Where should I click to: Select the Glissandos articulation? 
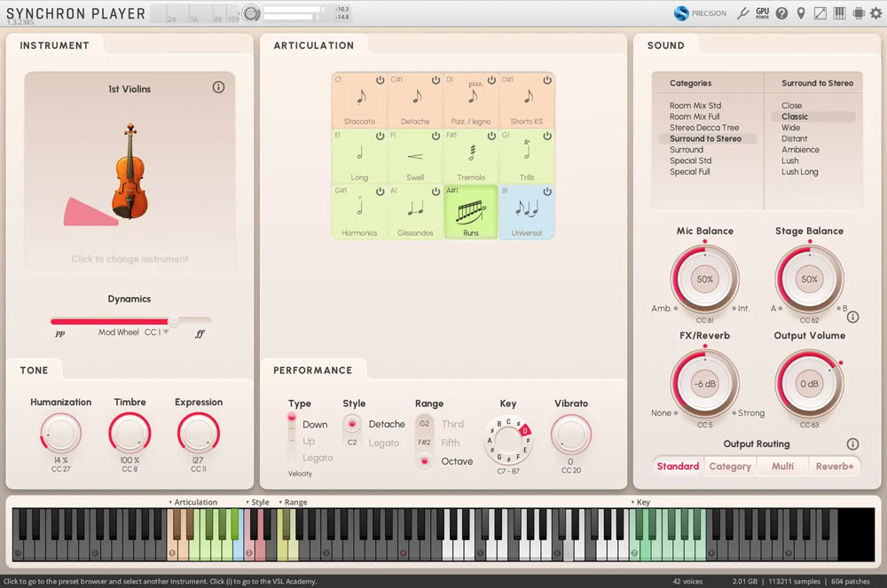coord(415,212)
